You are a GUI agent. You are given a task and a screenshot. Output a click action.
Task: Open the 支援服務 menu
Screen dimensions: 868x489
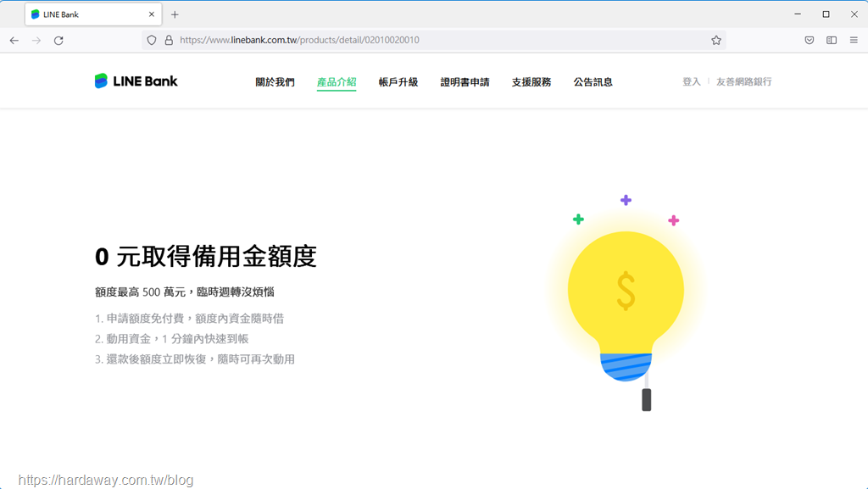click(x=531, y=82)
